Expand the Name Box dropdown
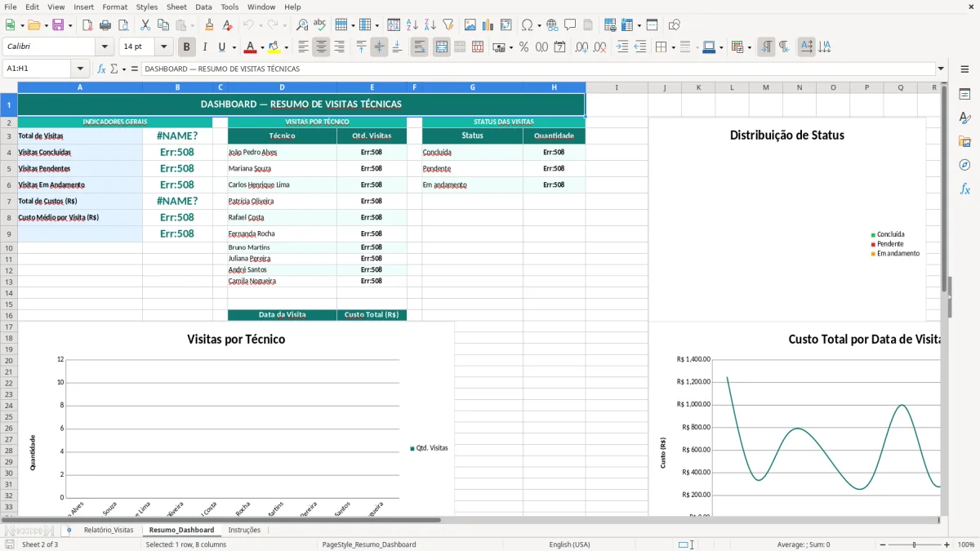Viewport: 980px width, 551px height. 80,69
